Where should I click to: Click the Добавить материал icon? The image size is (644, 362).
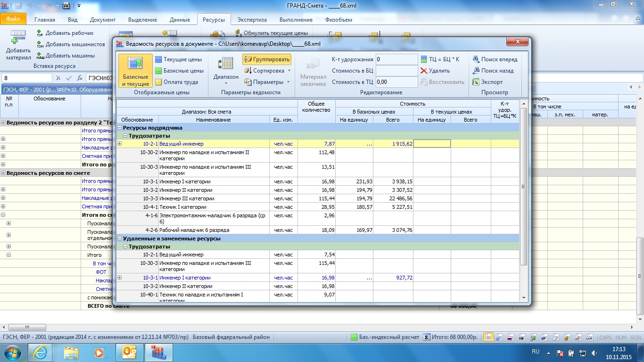(x=18, y=46)
